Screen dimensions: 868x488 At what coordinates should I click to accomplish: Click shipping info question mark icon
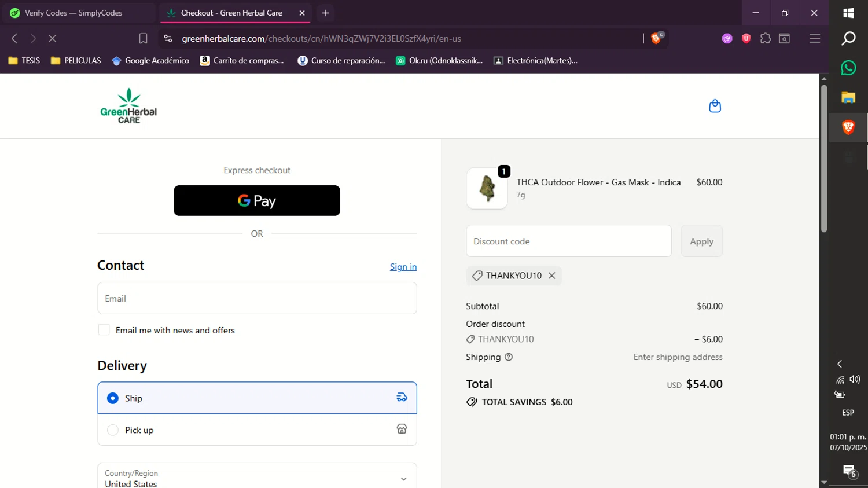click(x=509, y=357)
